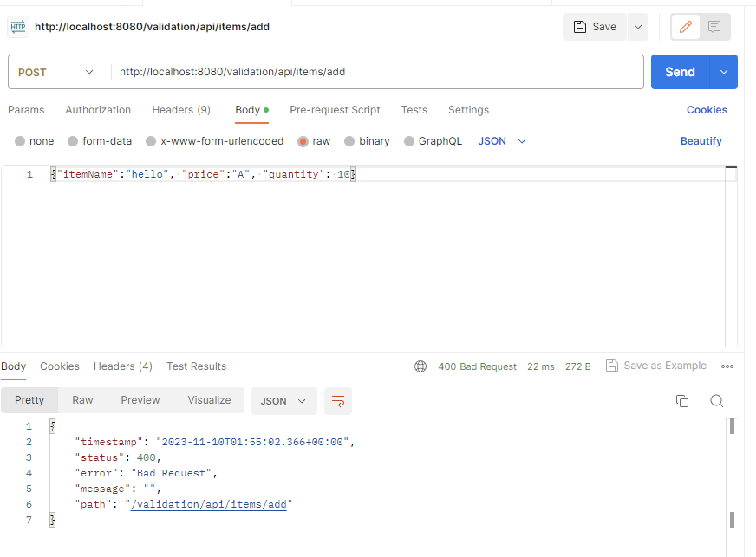The image size is (756, 557).
Task: Select the x-www-form-urlencoded option
Action: coord(214,141)
